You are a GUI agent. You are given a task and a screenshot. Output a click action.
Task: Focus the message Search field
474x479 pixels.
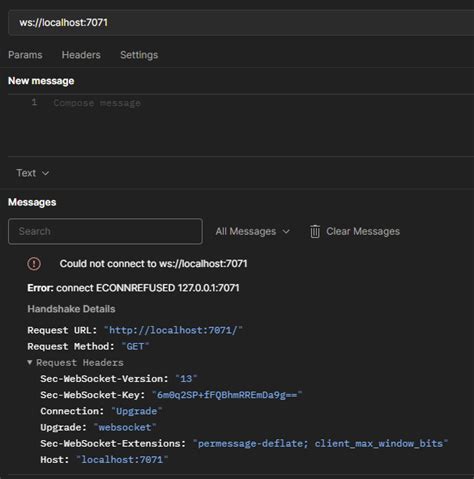105,231
